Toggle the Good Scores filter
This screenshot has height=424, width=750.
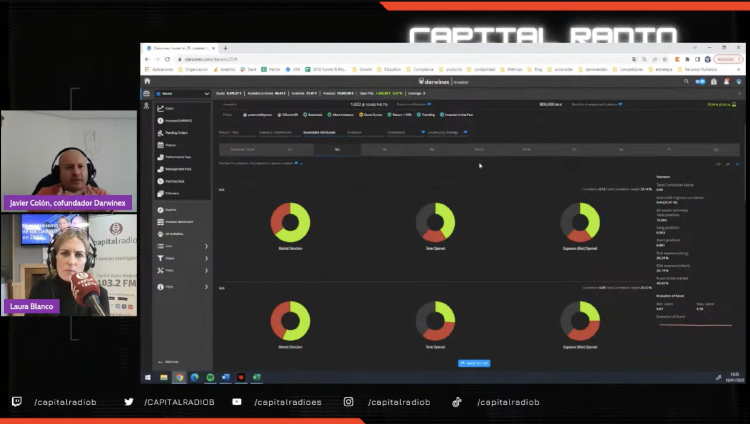click(371, 115)
